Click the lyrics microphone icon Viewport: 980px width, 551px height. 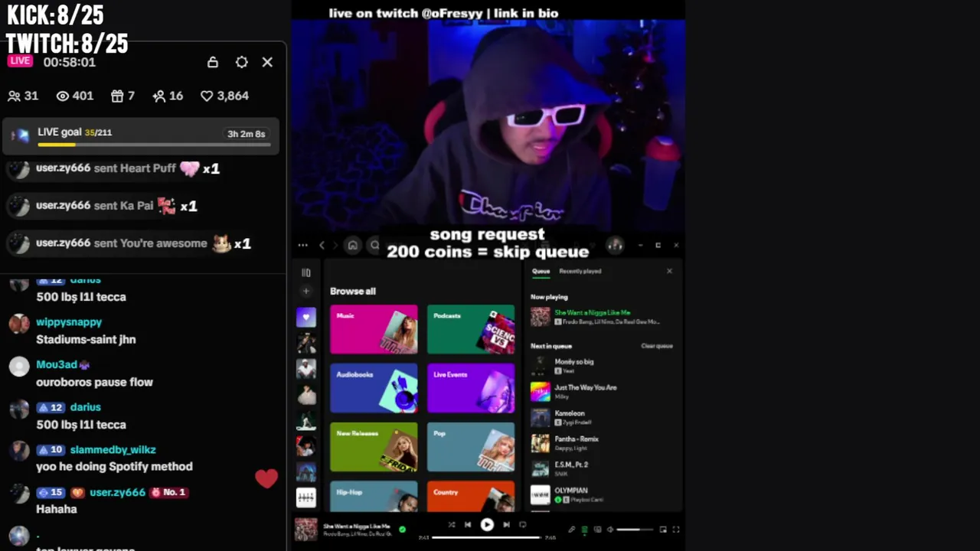[571, 530]
